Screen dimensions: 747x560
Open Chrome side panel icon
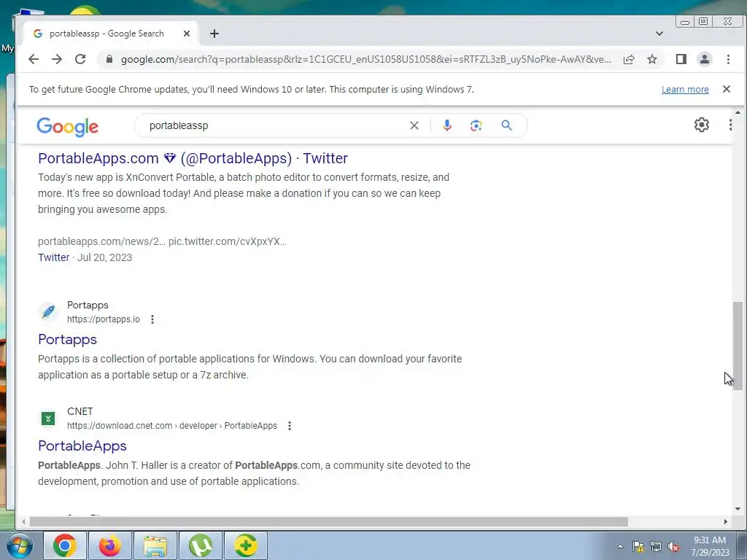coord(681,59)
